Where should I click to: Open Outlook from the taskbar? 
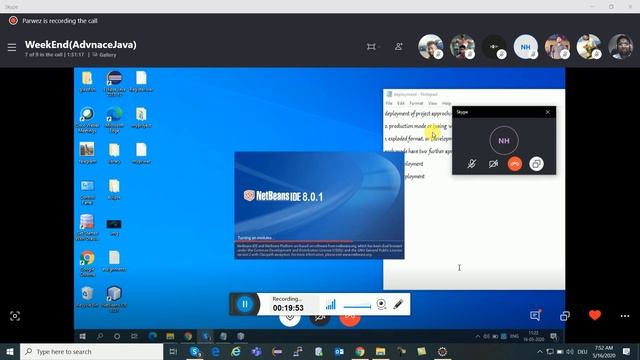339,351
